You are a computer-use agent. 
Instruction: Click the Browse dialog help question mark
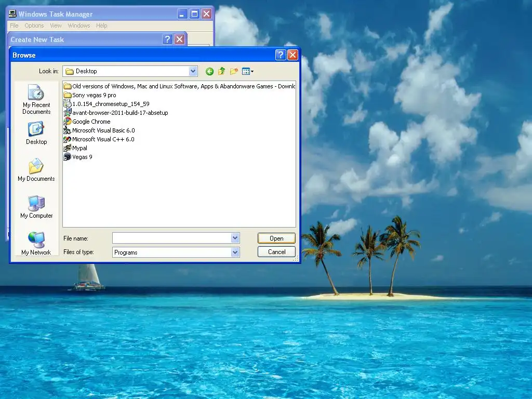pyautogui.click(x=281, y=55)
